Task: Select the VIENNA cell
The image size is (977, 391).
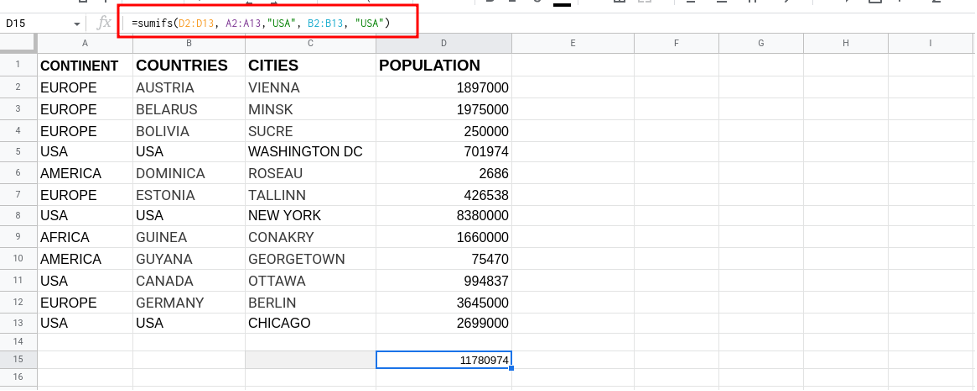Action: pos(310,88)
